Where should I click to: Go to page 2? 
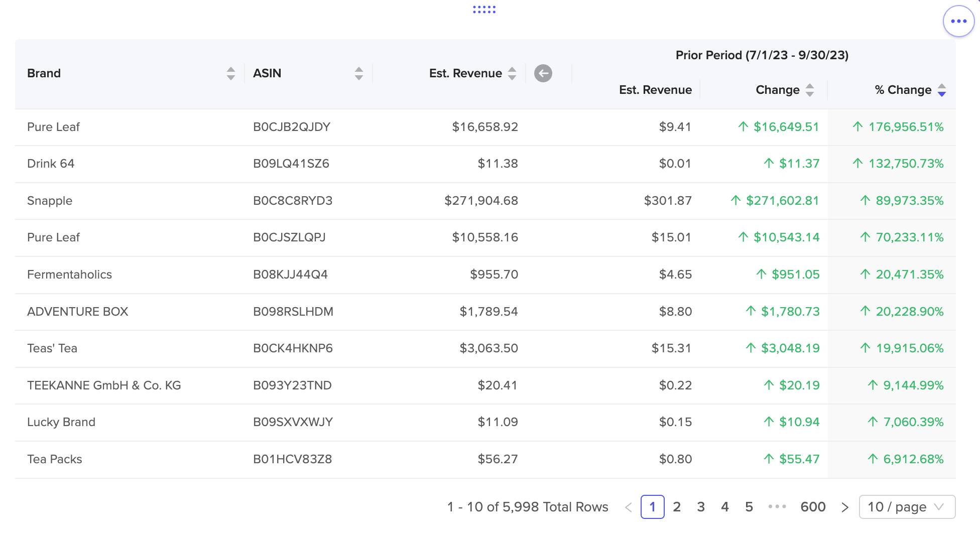pyautogui.click(x=677, y=507)
